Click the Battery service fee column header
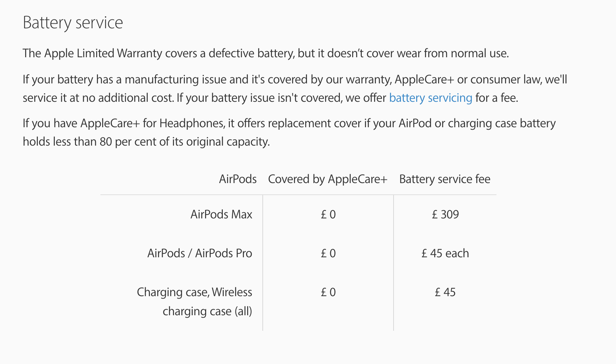Image resolution: width=616 pixels, height=364 pixels. pos(444,179)
